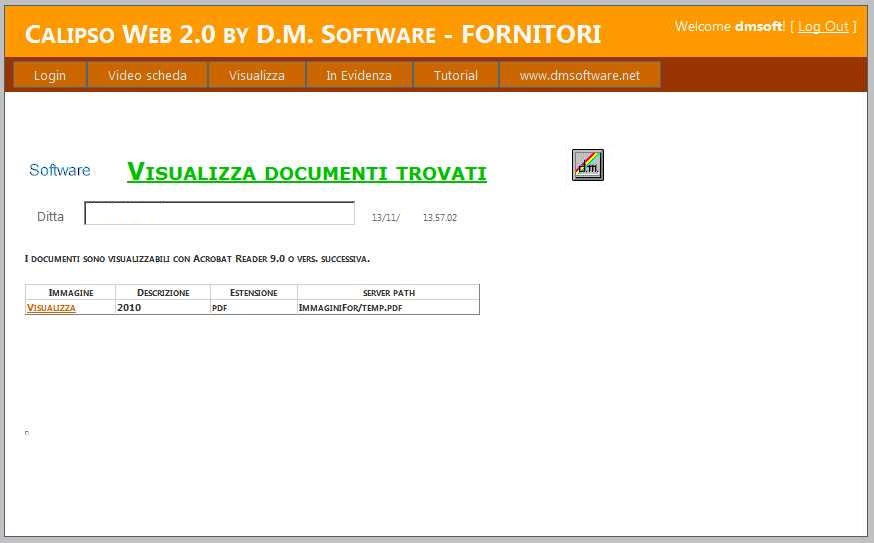This screenshot has width=874, height=543.
Task: Click the Software label text
Action: [60, 170]
